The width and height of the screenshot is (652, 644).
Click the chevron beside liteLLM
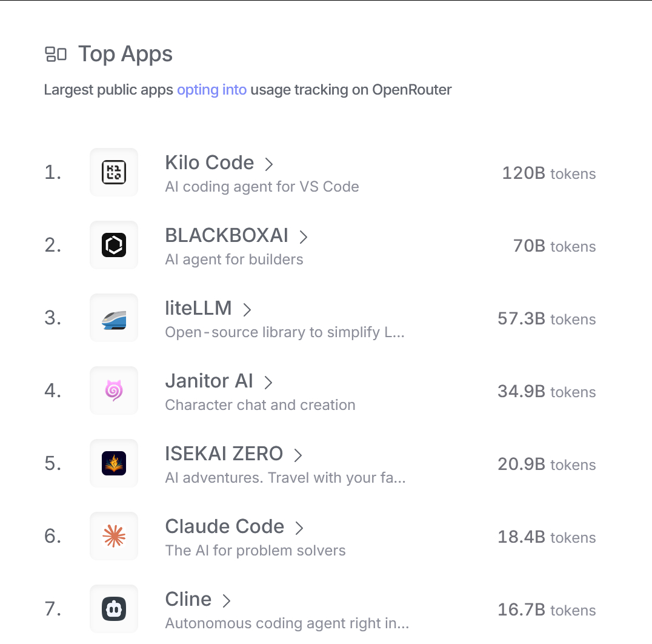[247, 309]
